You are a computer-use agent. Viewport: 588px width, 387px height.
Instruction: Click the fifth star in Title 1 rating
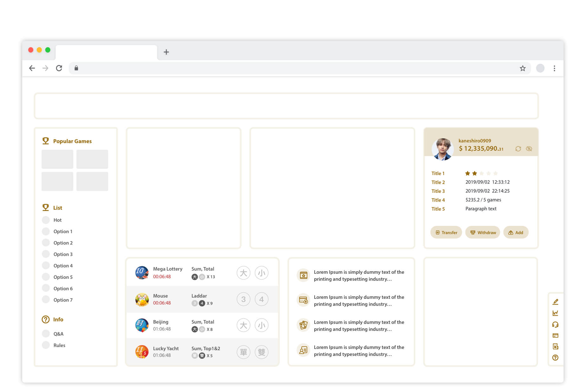tap(495, 173)
